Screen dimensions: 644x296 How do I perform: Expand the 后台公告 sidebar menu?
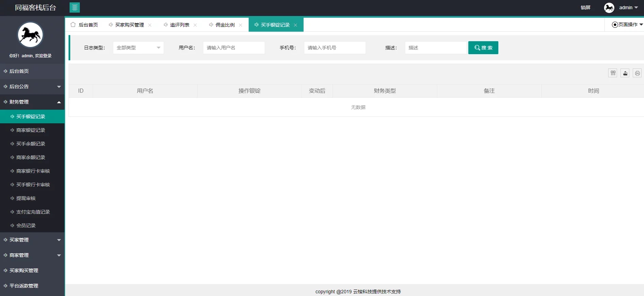[x=32, y=87]
